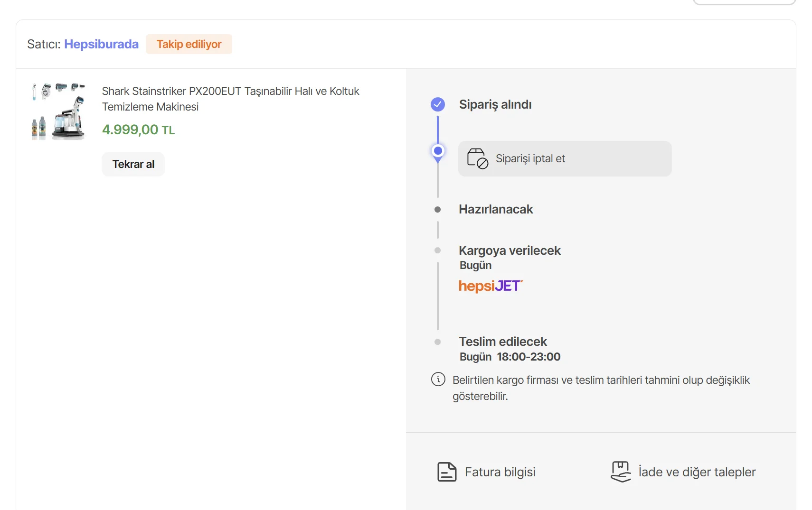Open the Fatura bilgisi text link
Viewport: 812px width, 510px height.
point(500,472)
